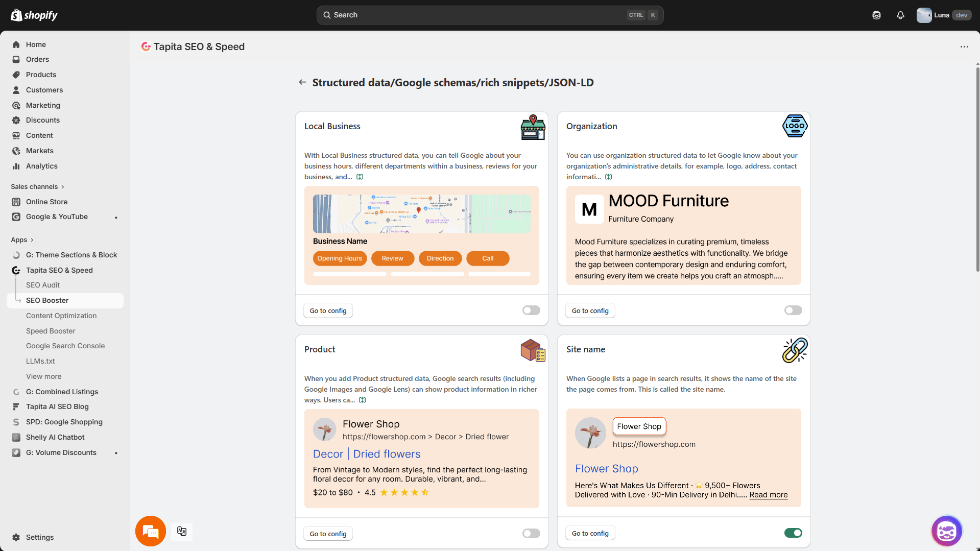The height and width of the screenshot is (551, 980).
Task: Open Google Search Console sub-item
Action: 65,346
